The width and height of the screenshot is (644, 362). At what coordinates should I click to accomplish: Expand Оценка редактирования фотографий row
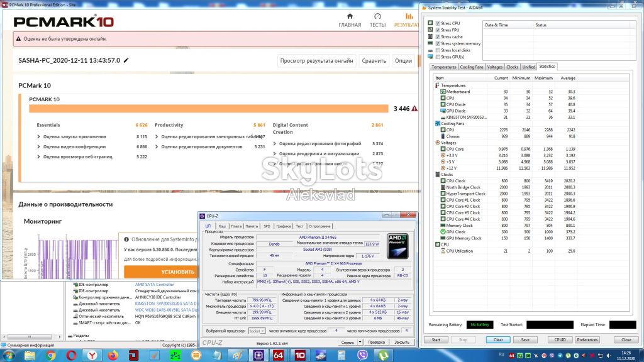click(274, 144)
